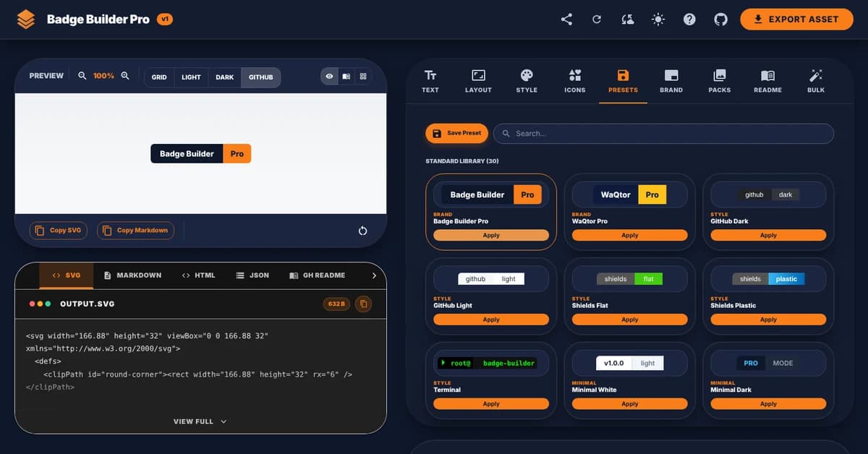Apply the GitHub Dark preset

point(768,236)
